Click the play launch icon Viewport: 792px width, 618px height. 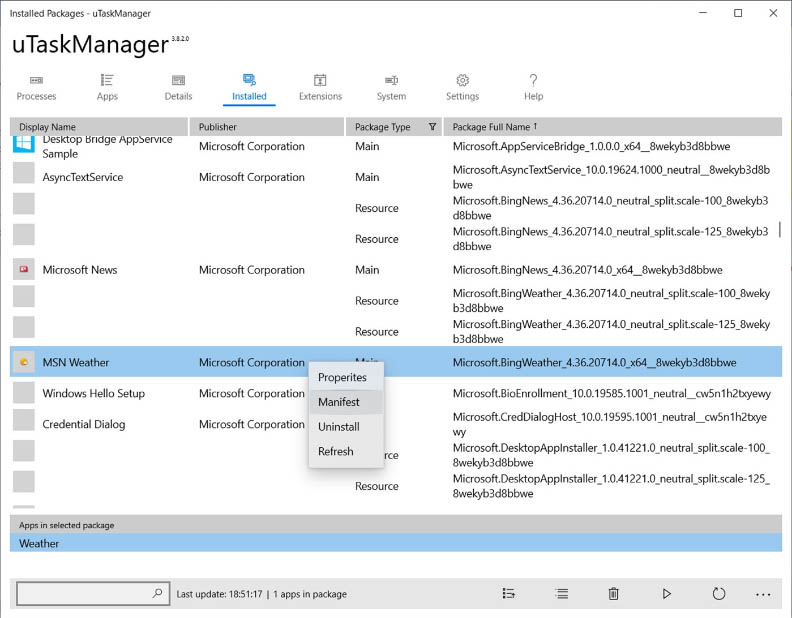[666, 594]
